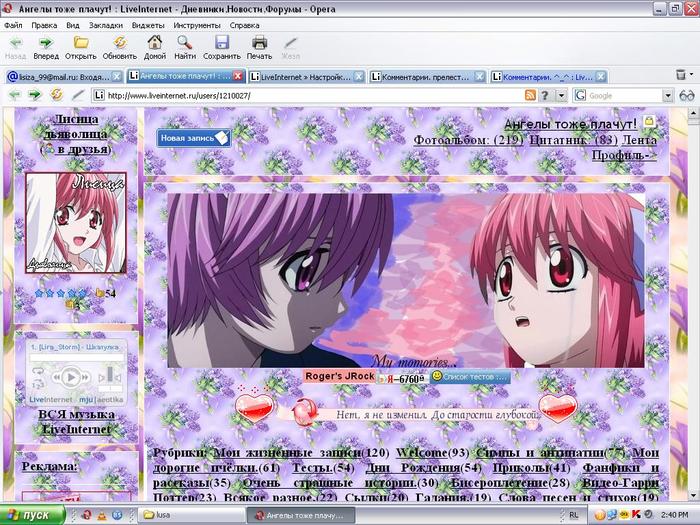700x525 pixels.
Task: Click the Жезл wand toolbar icon
Action: pos(291,48)
